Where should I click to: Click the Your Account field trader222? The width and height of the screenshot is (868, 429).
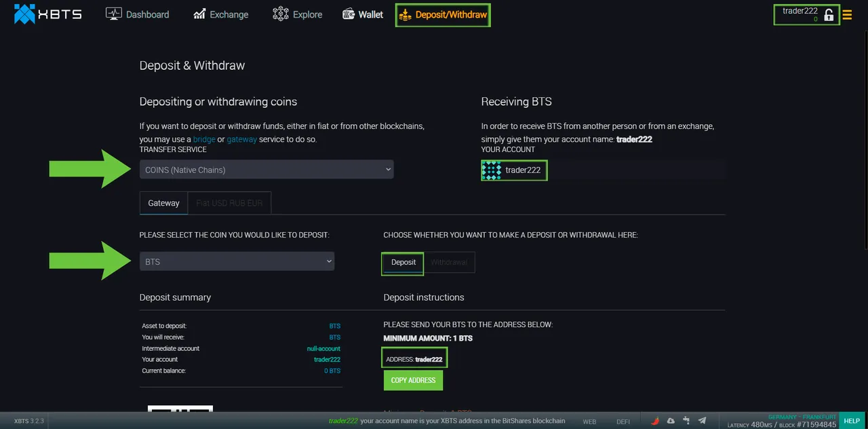523,170
